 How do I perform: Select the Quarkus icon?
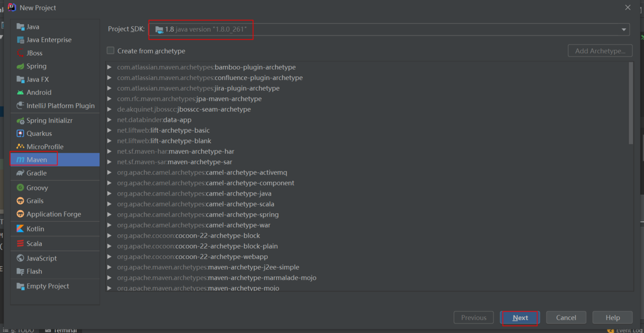tap(20, 133)
